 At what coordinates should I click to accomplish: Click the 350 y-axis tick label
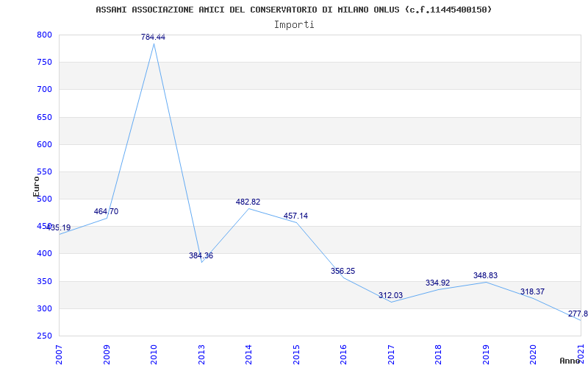(x=44, y=282)
